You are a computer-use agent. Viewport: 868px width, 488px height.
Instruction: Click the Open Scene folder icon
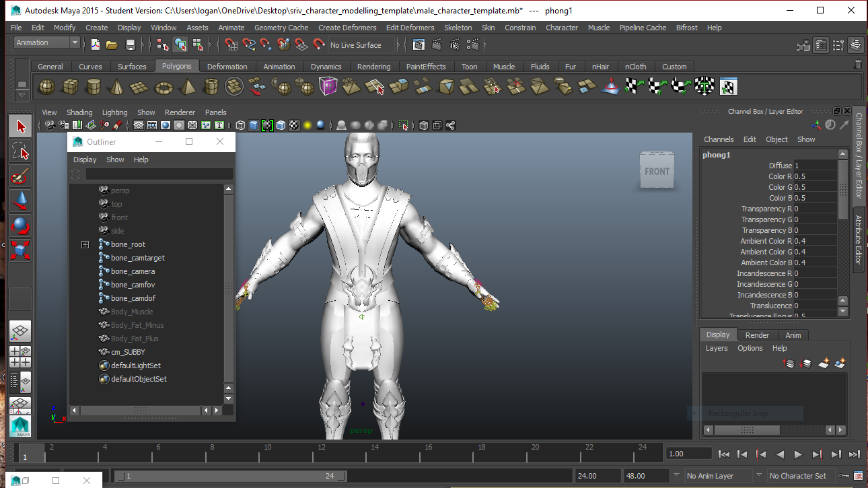112,45
